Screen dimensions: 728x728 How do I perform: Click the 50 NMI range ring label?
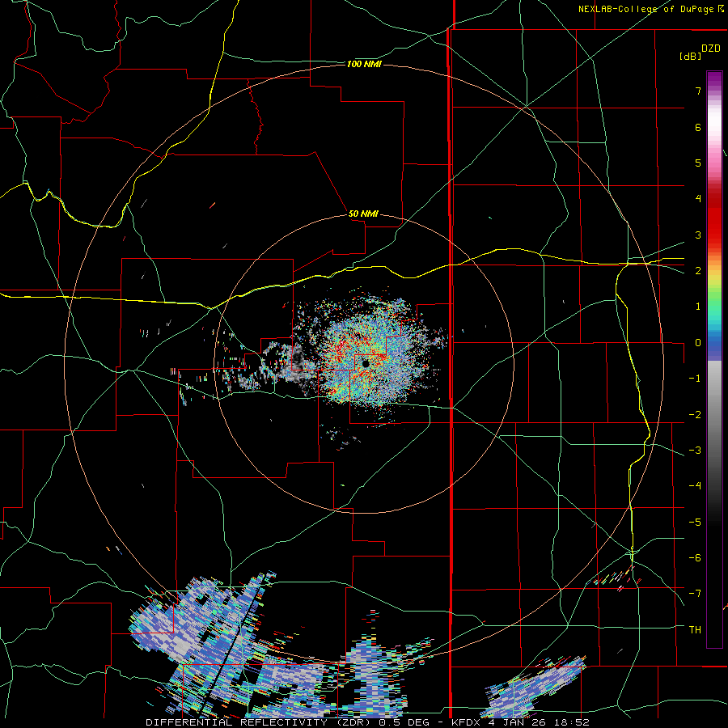[363, 214]
